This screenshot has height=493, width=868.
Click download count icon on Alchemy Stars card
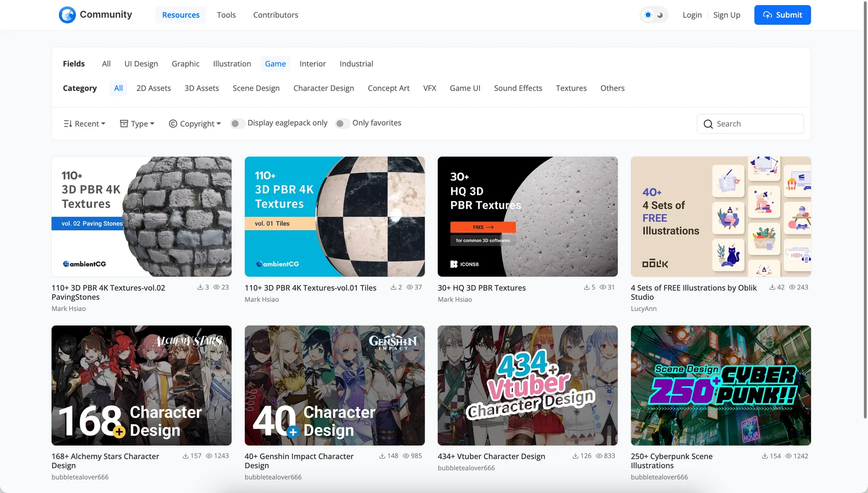[x=185, y=456]
